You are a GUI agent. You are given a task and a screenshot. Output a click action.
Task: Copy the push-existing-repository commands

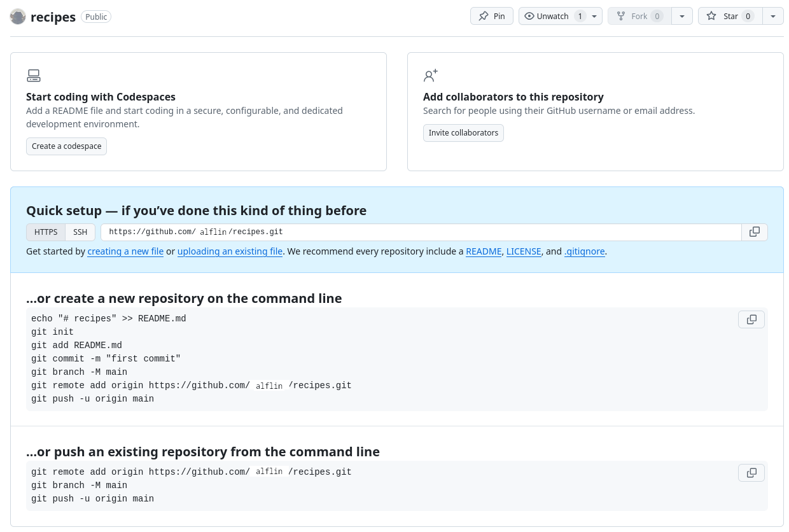751,472
